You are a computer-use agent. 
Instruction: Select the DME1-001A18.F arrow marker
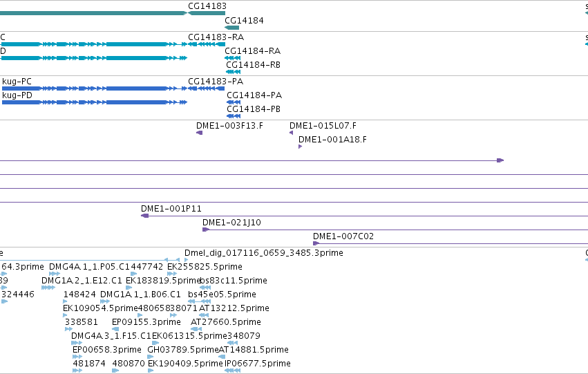[300, 147]
